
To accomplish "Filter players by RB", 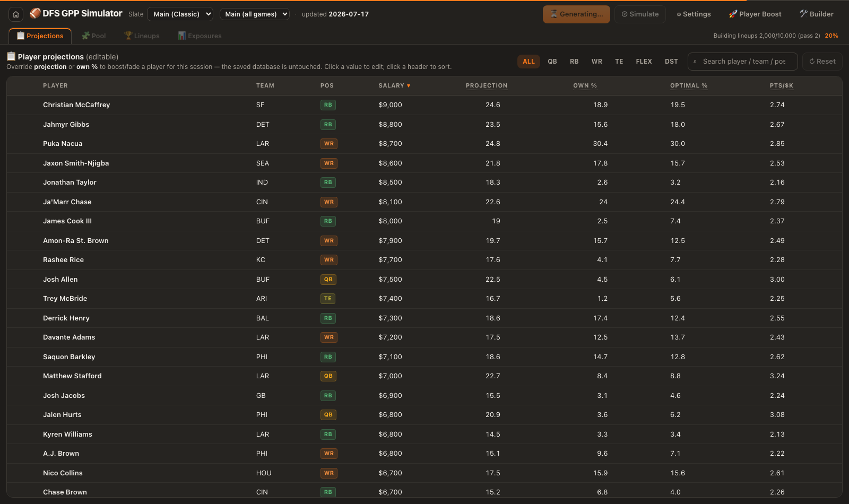I will [x=574, y=62].
